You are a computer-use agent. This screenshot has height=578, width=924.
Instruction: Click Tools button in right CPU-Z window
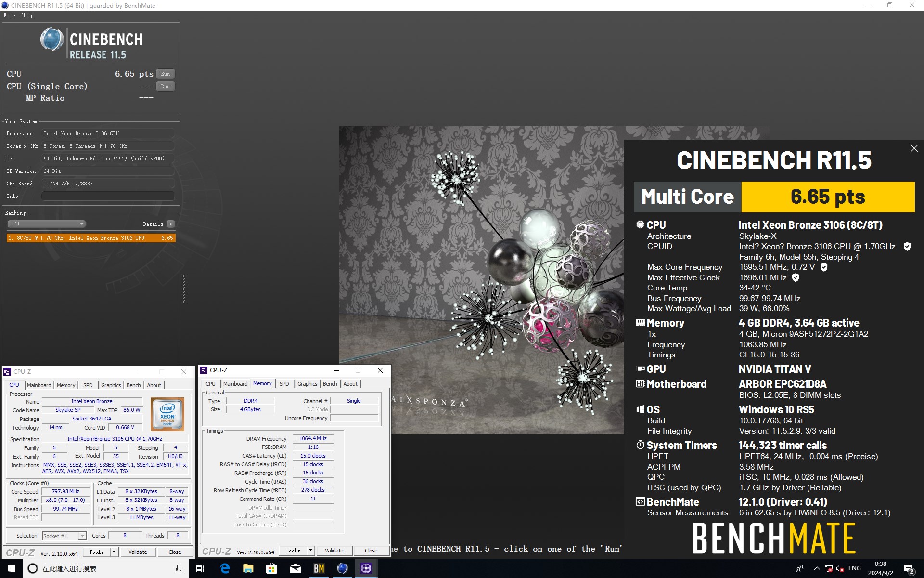pos(293,551)
